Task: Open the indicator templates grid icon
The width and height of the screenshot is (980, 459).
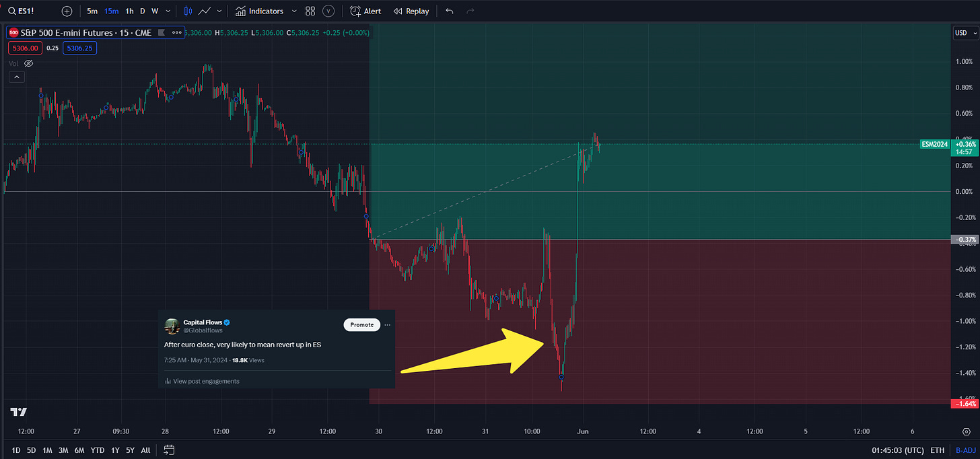Action: 310,11
